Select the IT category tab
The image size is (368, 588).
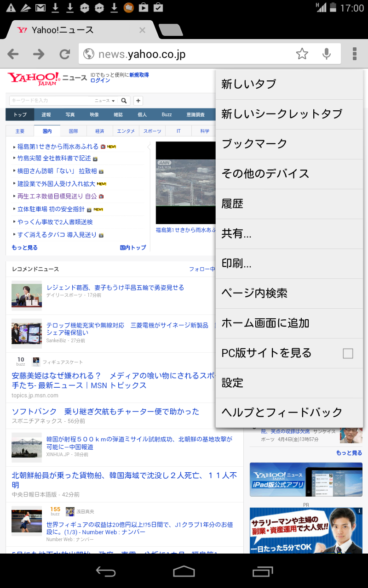[x=178, y=131]
